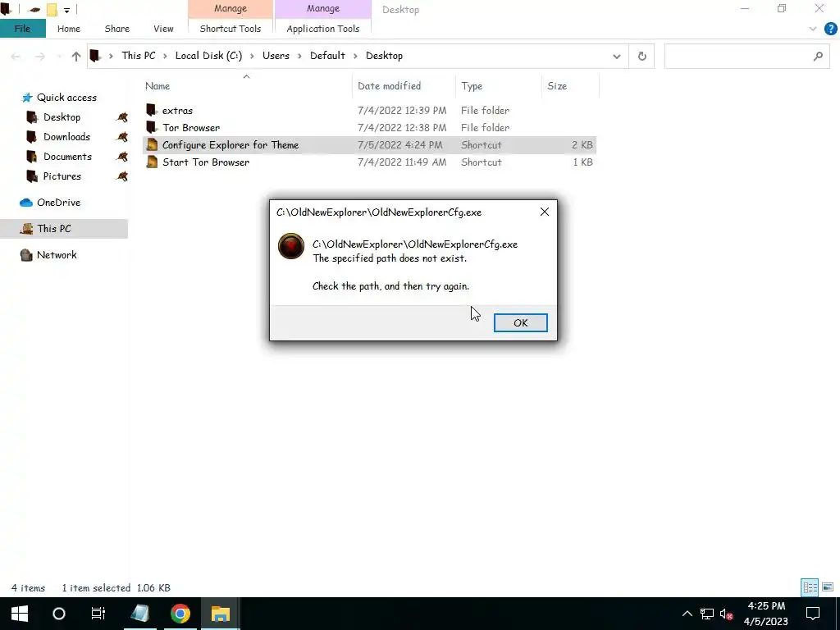This screenshot has height=630, width=840.
Task: Open Task View on the taskbar
Action: 98,614
